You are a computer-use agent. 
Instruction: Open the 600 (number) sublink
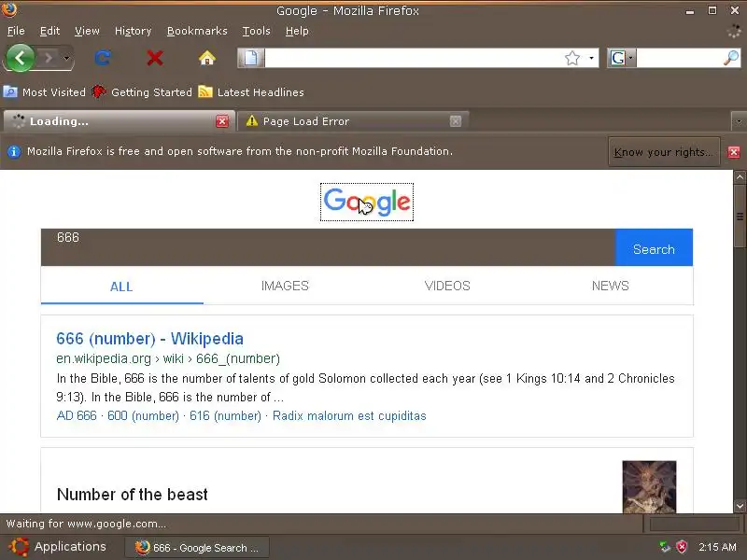tap(143, 415)
